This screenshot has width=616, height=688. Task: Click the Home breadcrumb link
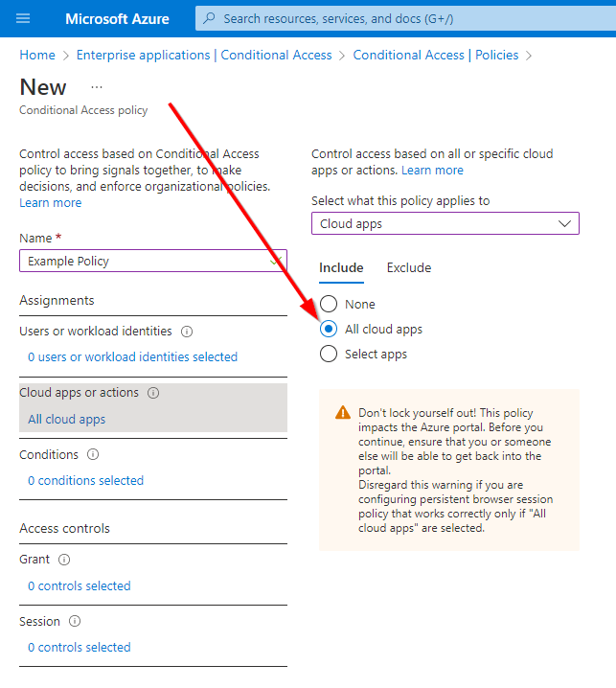click(x=37, y=56)
